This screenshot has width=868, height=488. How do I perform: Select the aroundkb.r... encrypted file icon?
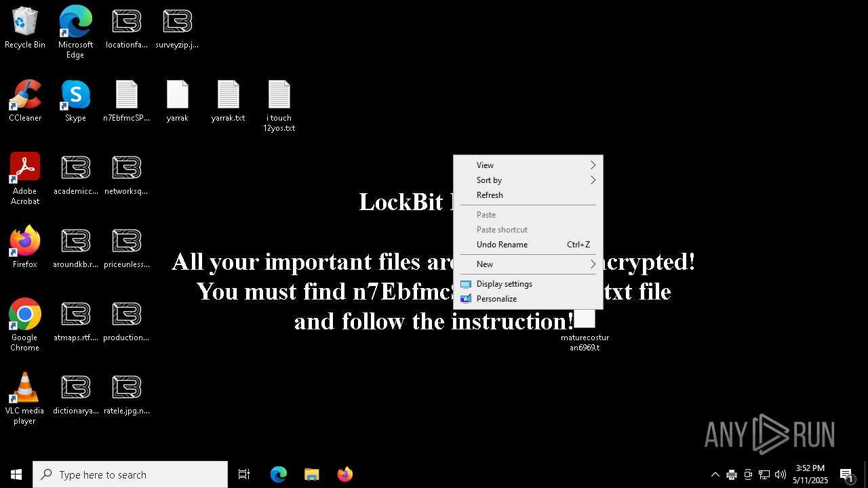click(75, 248)
